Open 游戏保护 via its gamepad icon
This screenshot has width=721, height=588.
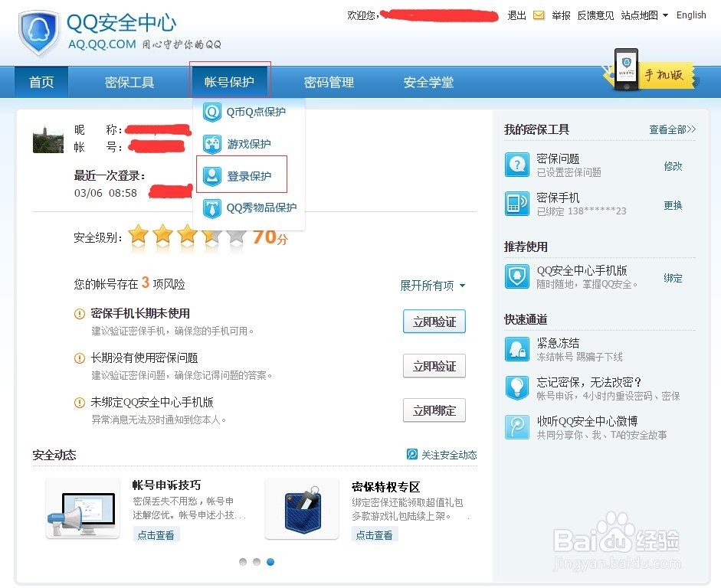pyautogui.click(x=212, y=143)
